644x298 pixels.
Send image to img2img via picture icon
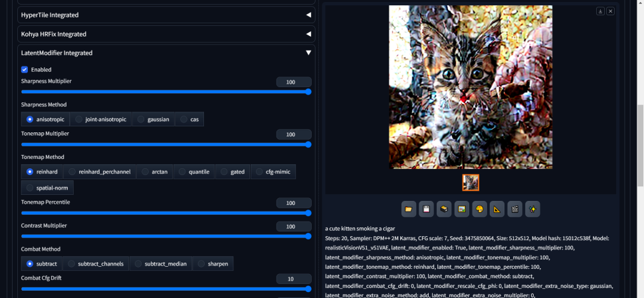coord(461,210)
